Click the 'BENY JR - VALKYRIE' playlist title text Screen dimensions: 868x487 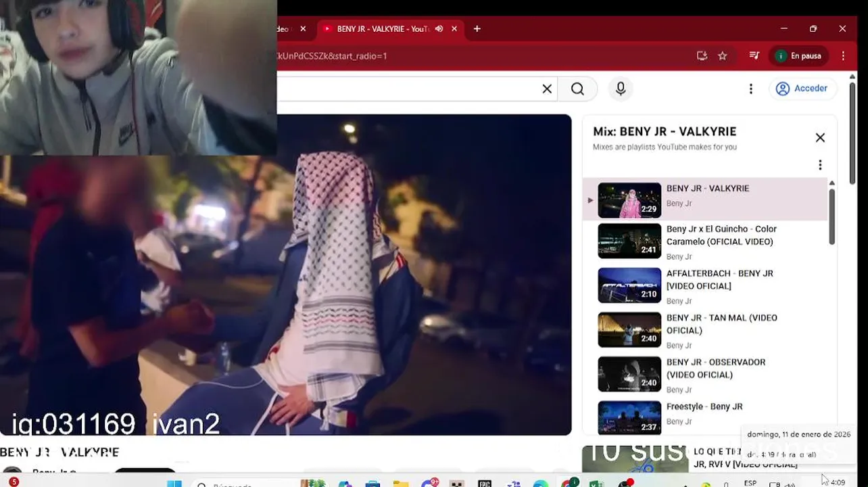pos(708,189)
